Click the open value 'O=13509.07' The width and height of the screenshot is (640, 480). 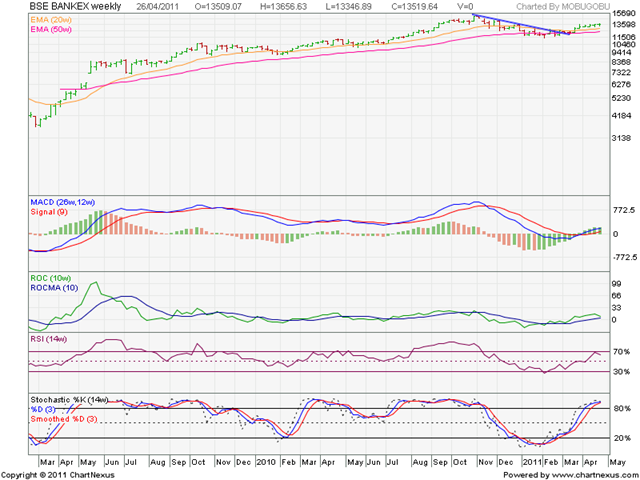216,6
